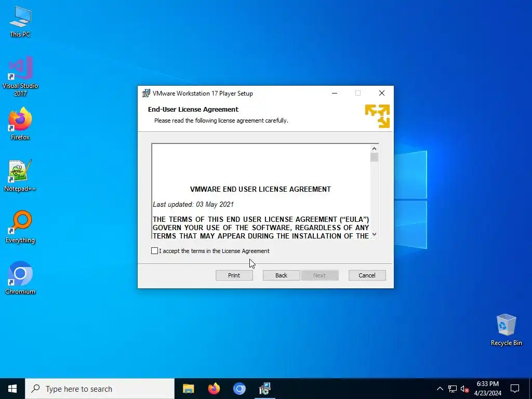Open Firefox from the taskbar
The width and height of the screenshot is (532, 399).
tap(214, 389)
